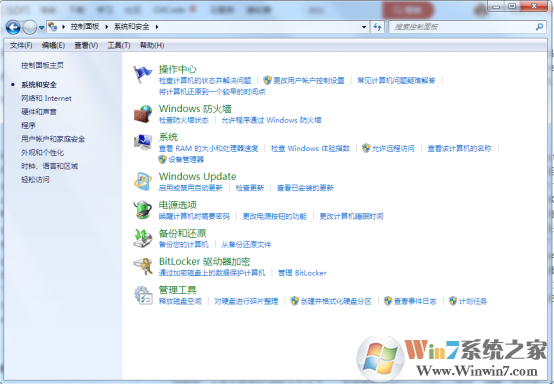
Task: Click 允许程序通过 Windows 防火墙 link
Action: point(271,120)
